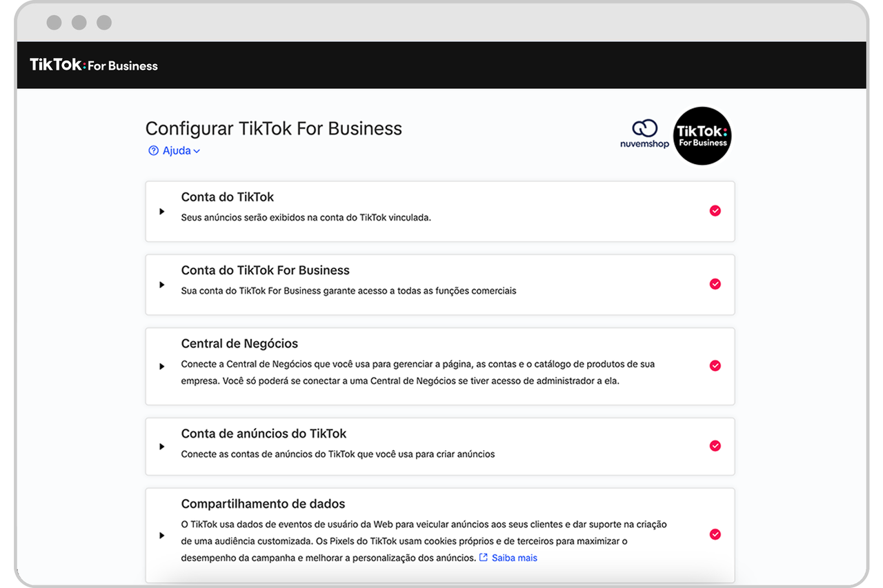This screenshot has height=588, width=883.
Task: Click the third gray window control dot
Action: point(104,23)
